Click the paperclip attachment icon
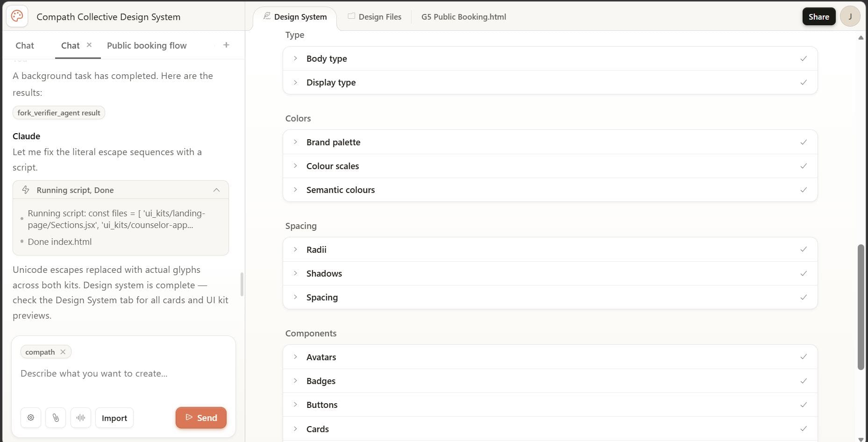 click(x=56, y=418)
